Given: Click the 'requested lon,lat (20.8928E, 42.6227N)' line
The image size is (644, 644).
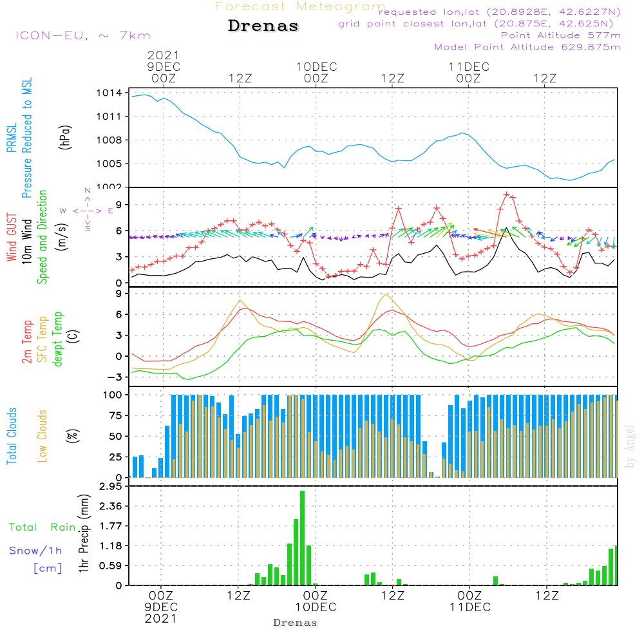Looking at the screenshot, I should [500, 12].
